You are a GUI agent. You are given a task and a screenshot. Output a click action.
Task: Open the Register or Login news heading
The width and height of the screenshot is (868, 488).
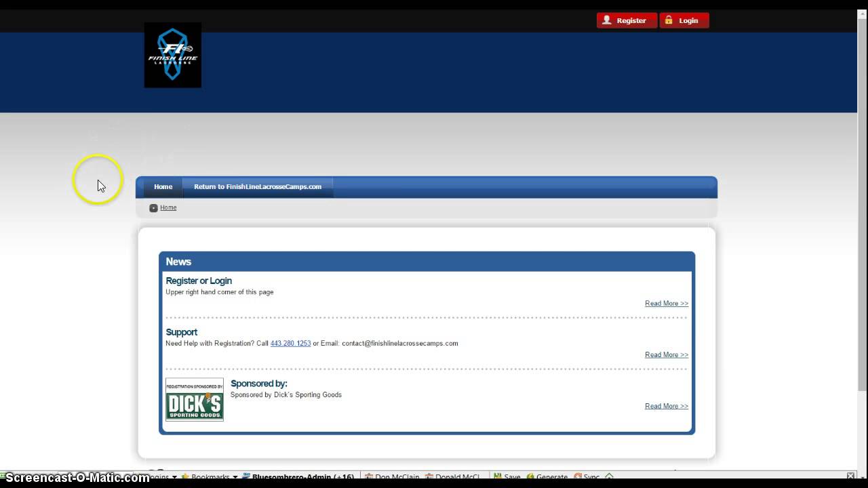pos(199,281)
